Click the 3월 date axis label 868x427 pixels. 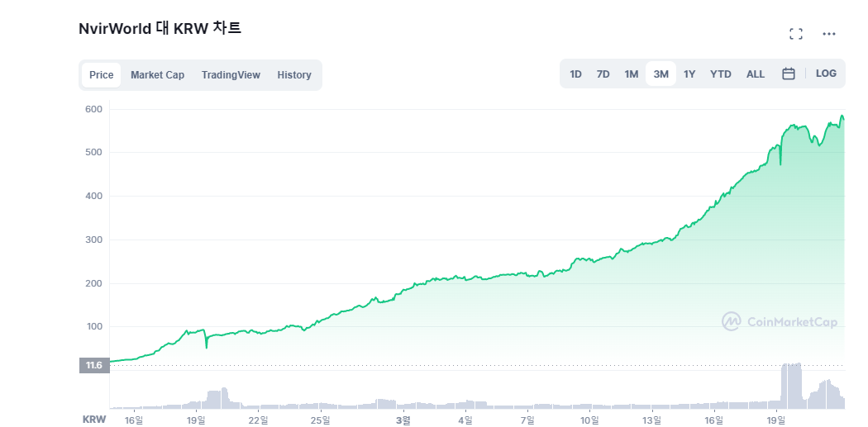pos(403,420)
